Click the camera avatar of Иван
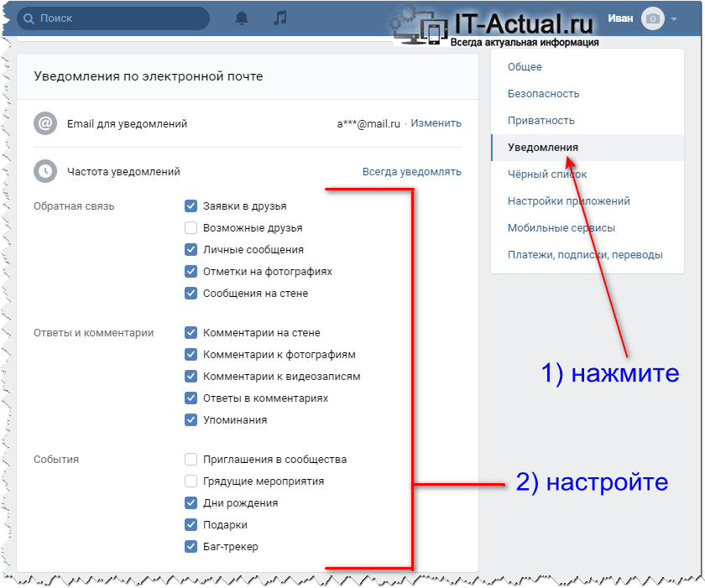 653,18
